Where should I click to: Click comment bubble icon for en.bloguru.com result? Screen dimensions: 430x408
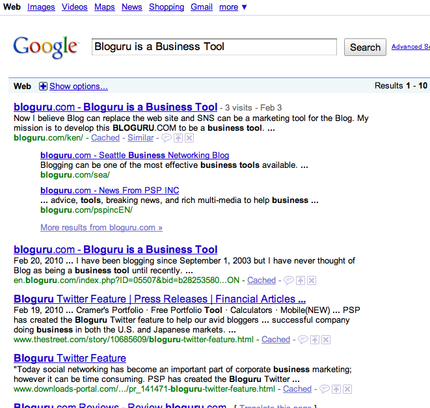pyautogui.click(x=289, y=281)
